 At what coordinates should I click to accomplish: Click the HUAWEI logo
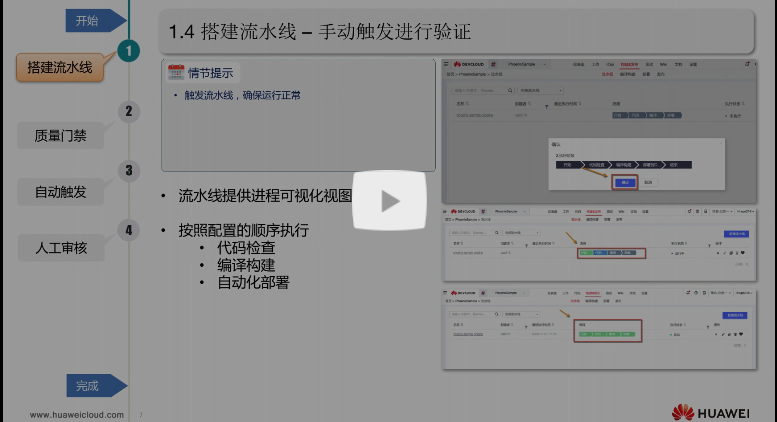point(711,413)
